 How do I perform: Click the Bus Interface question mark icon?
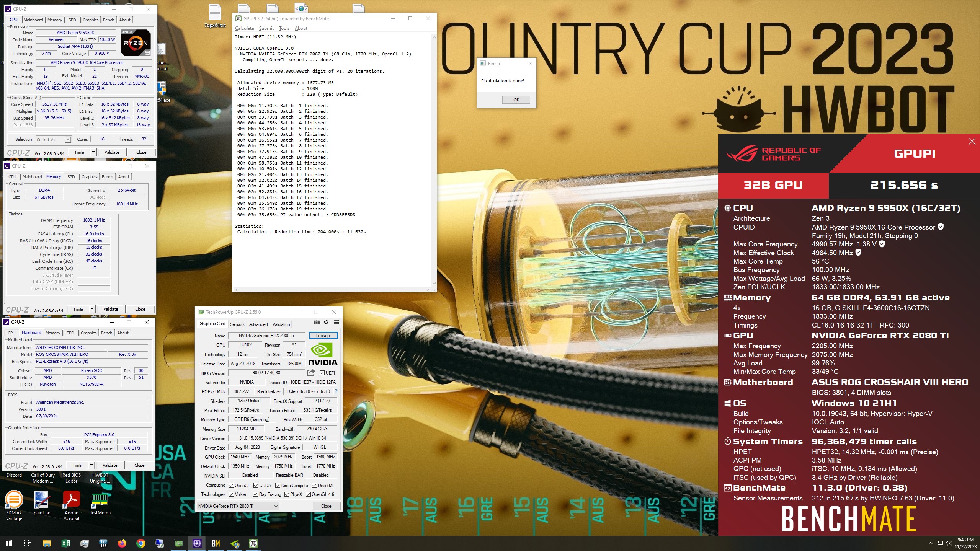pyautogui.click(x=336, y=391)
